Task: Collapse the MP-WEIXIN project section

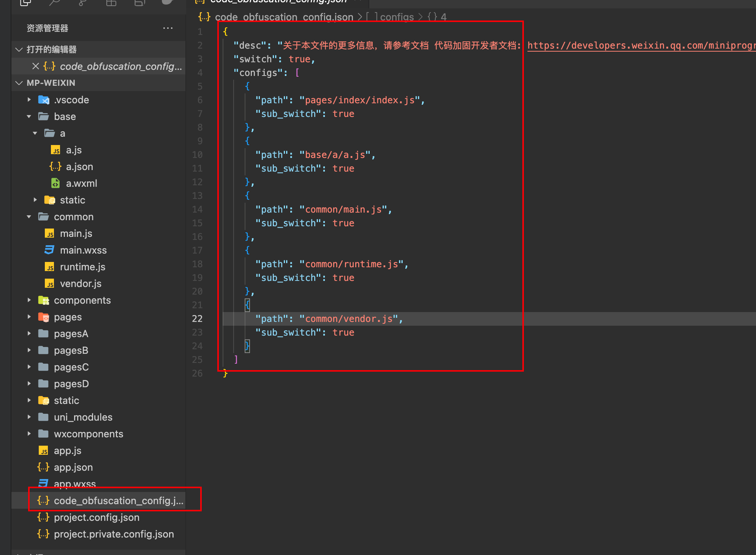Action: 19,83
